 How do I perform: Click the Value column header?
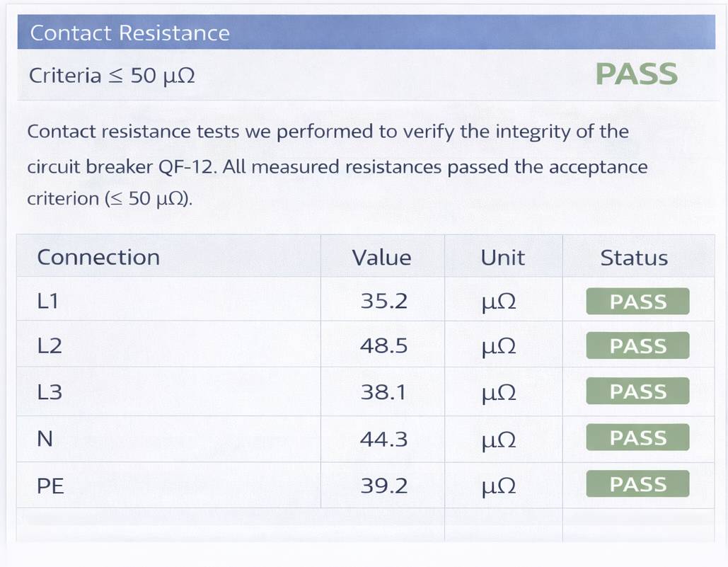click(381, 257)
